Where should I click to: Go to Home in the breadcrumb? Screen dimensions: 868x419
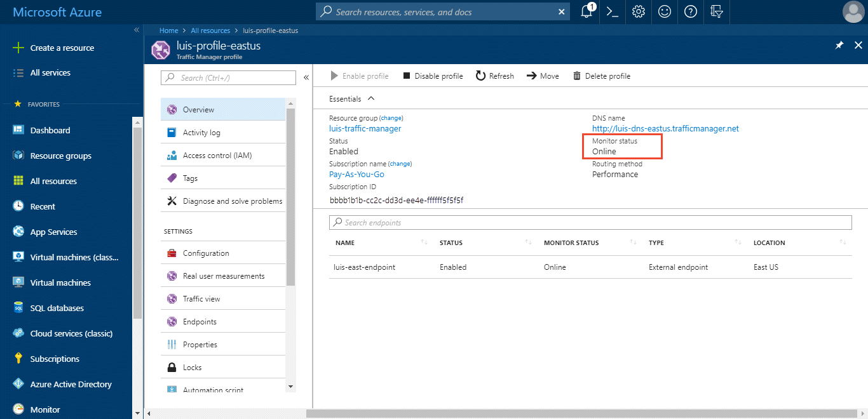pos(169,30)
